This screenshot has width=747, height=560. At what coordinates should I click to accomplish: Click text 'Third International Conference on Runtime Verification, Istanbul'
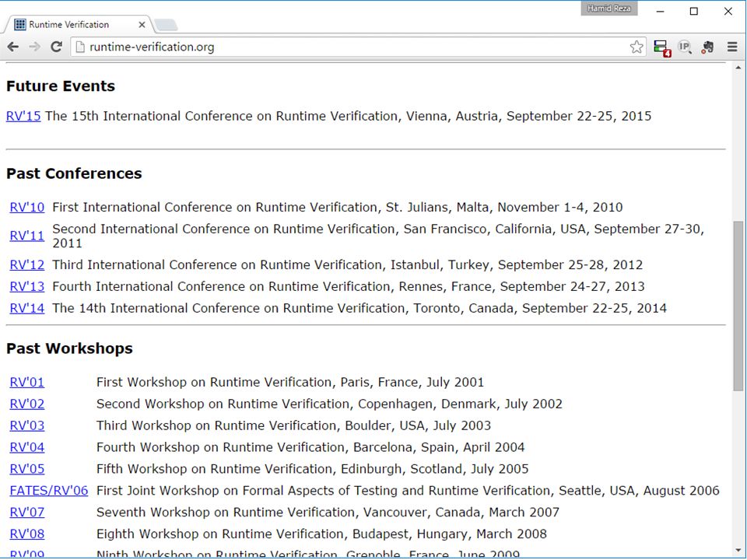coord(246,264)
